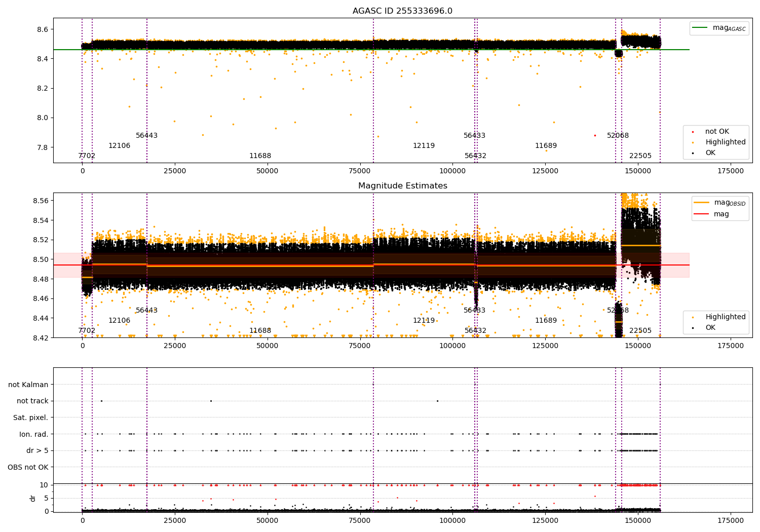This screenshot has height=532, width=760.
Task: Click y-axis tick 8.48 on middle plot
Action: 41,279
